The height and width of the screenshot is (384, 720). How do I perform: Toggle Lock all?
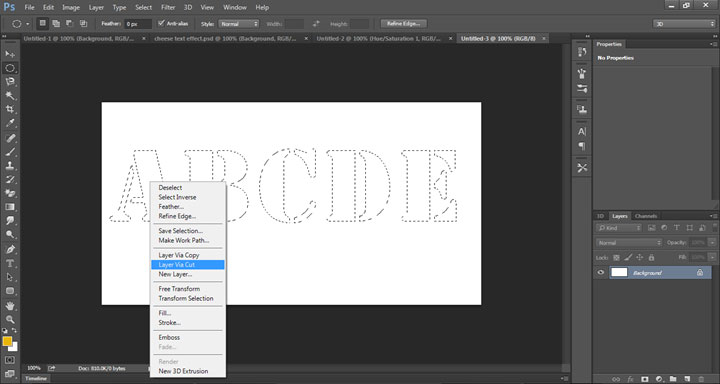tap(651, 258)
